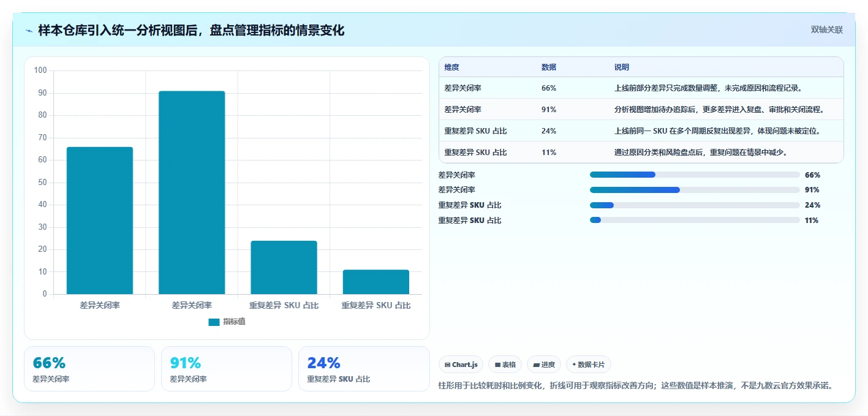Click the 66% cell in the table

(549, 88)
